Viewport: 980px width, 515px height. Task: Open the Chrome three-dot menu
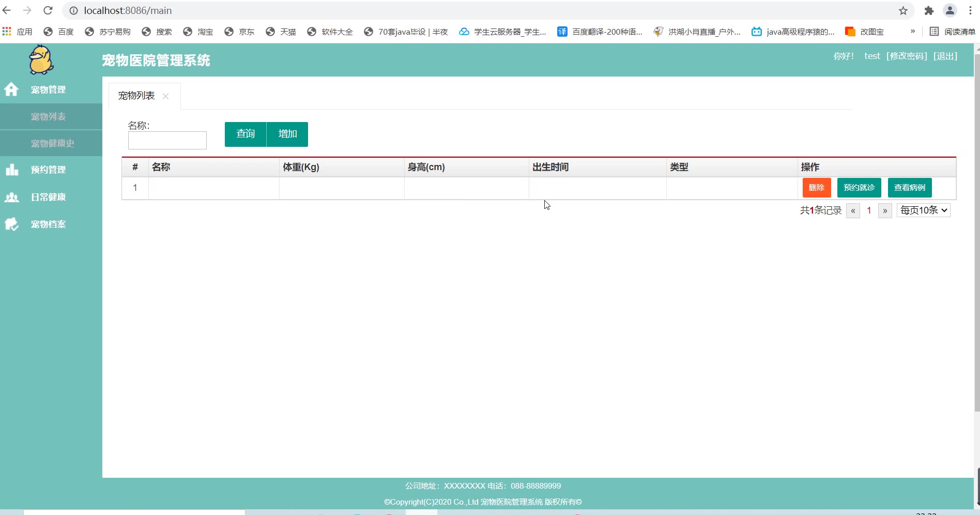pos(970,10)
